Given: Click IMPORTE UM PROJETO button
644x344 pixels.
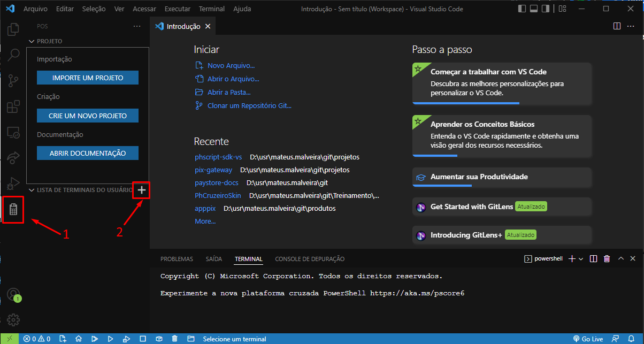Looking at the screenshot, I should pos(87,77).
